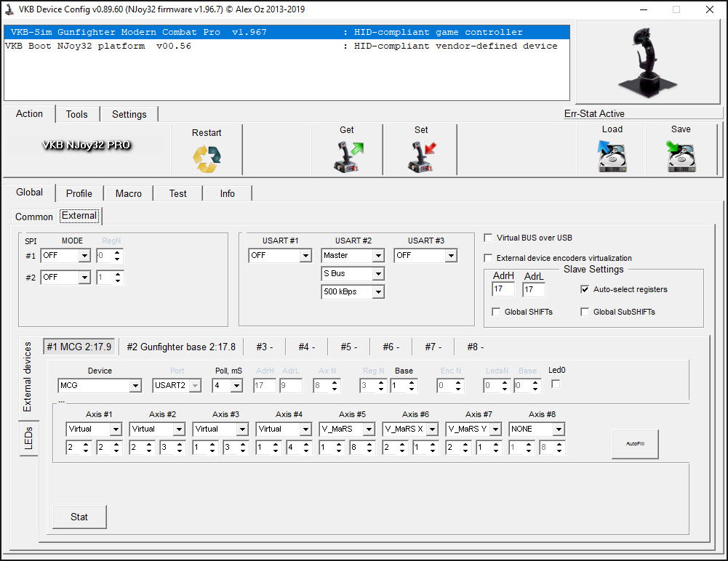This screenshot has width=728, height=561.
Task: Open the Test tab
Action: click(x=178, y=193)
